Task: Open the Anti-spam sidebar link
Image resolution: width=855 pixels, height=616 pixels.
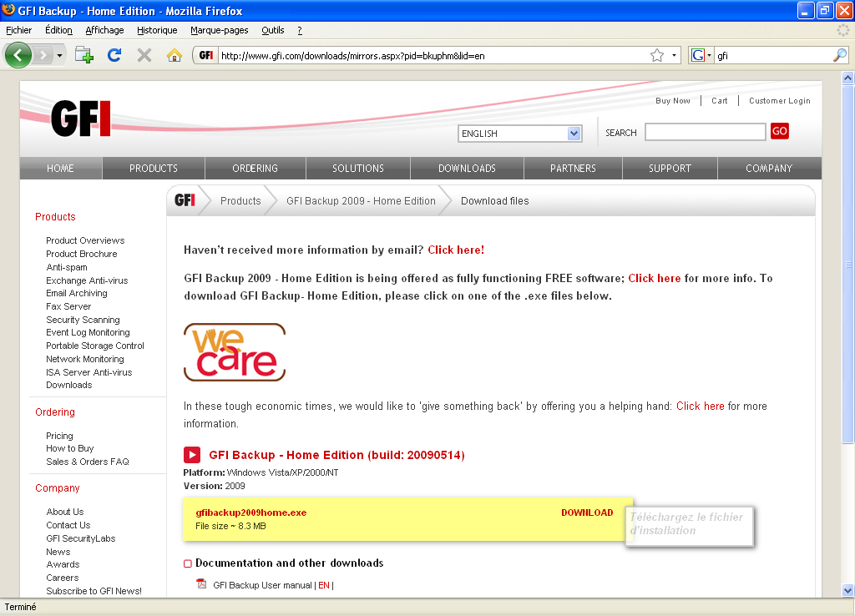Action: (x=67, y=267)
